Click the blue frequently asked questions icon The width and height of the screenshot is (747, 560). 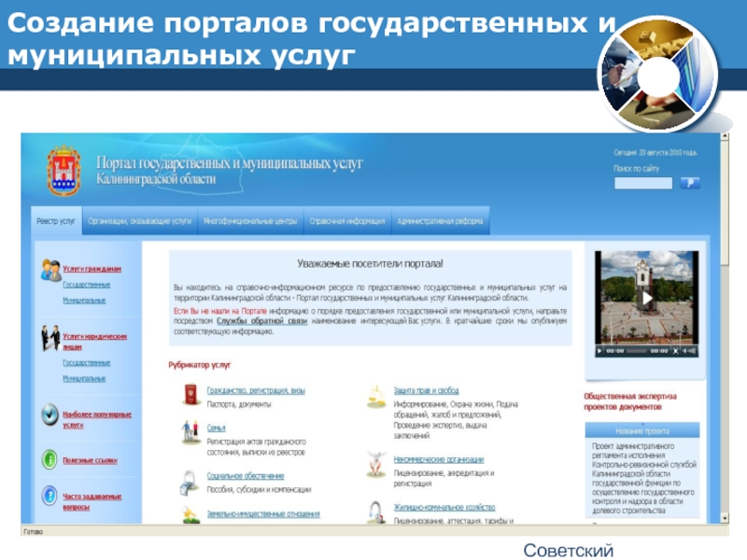(x=49, y=496)
